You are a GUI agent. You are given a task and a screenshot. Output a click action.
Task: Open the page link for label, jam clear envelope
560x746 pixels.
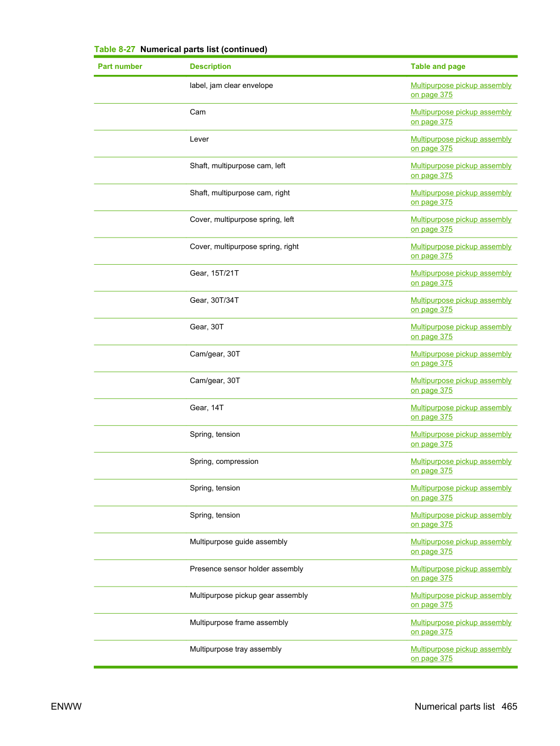(x=461, y=90)
